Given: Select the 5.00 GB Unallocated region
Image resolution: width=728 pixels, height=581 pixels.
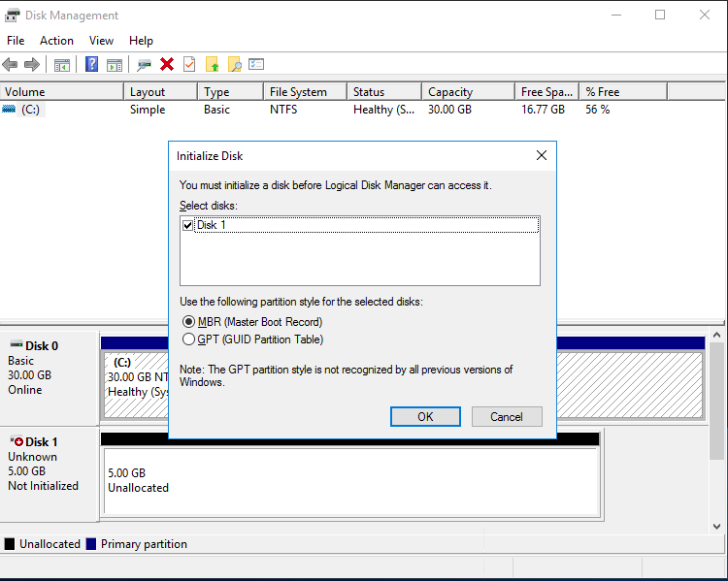Looking at the screenshot, I should point(349,480).
